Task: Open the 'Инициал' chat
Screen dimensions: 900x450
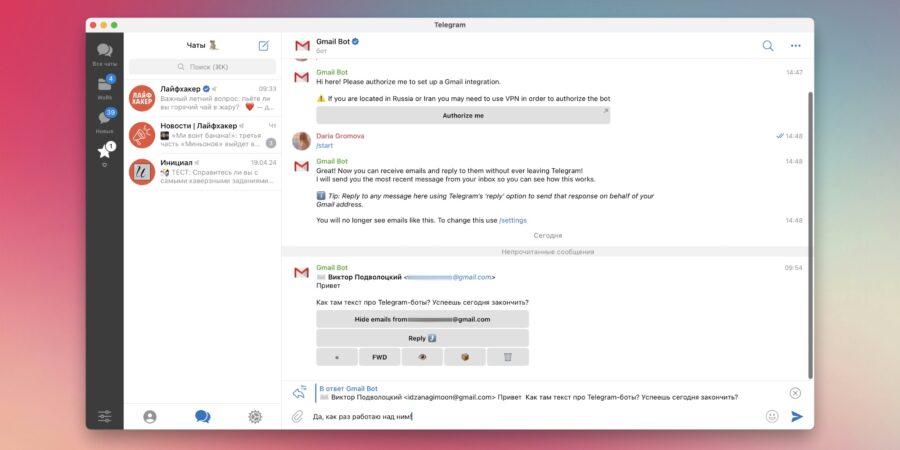Action: coord(203,171)
